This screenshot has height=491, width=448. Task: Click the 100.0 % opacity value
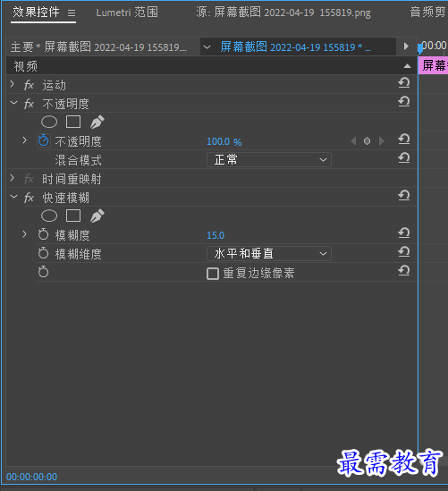(224, 141)
